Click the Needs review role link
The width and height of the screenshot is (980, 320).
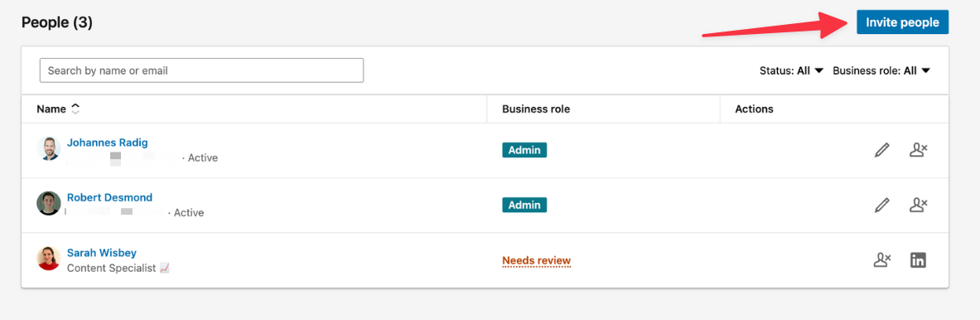point(536,260)
